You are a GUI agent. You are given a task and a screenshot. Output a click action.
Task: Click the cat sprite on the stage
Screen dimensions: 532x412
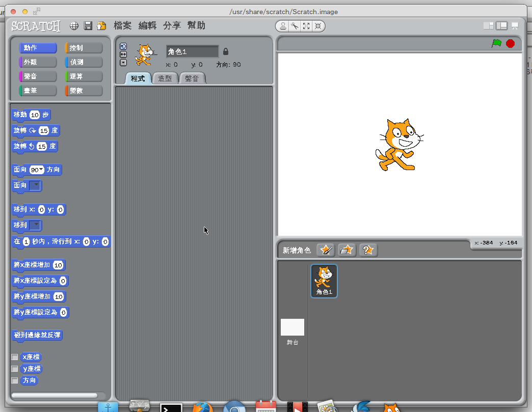click(398, 145)
